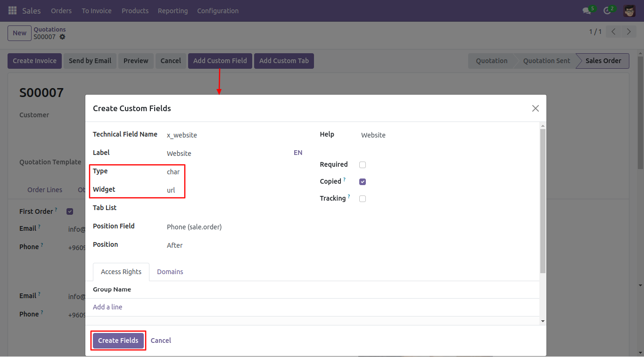
Task: Open the messages chat icon
Action: click(586, 10)
